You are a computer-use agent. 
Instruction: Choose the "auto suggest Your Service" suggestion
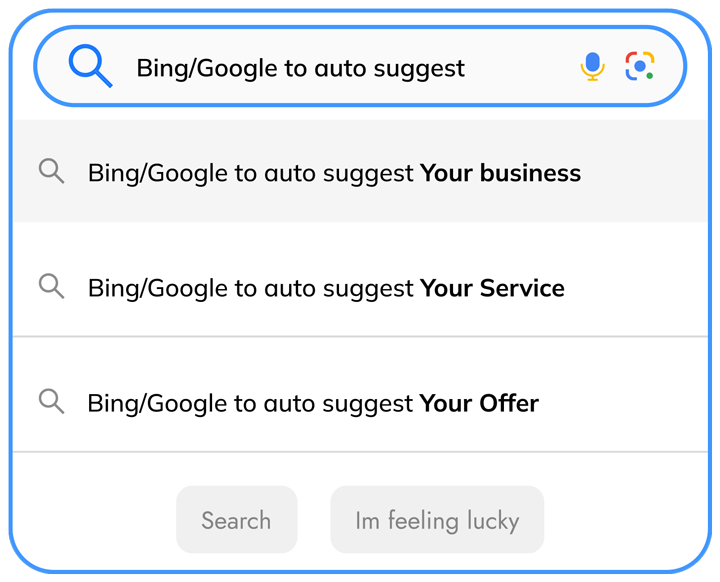point(326,288)
